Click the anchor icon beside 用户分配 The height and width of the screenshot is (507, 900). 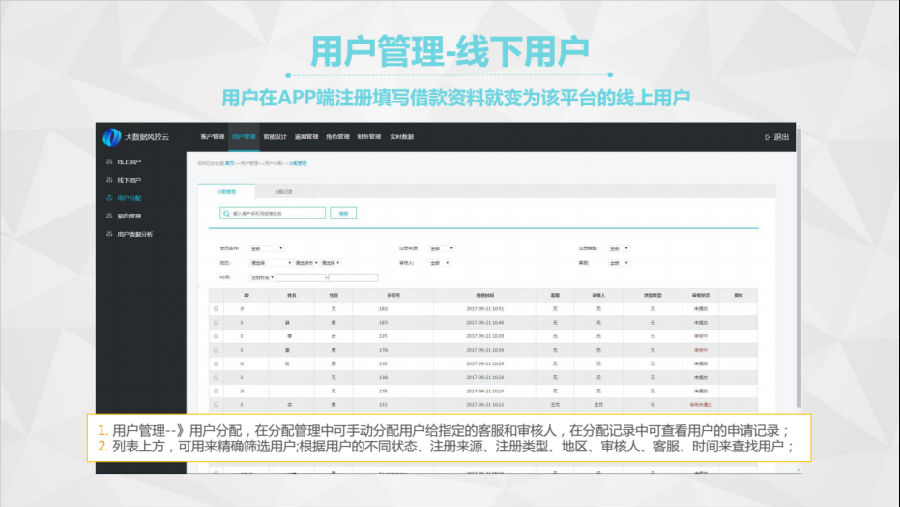click(x=109, y=198)
